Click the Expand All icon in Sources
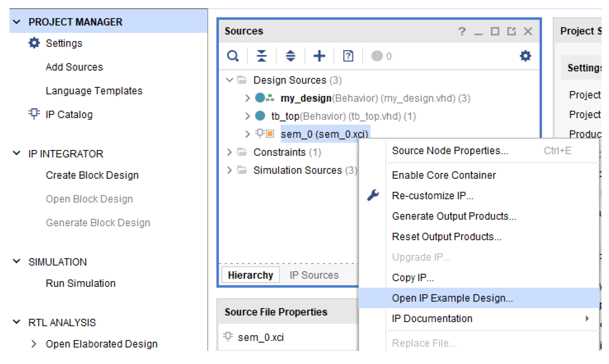609x364 pixels. click(290, 56)
